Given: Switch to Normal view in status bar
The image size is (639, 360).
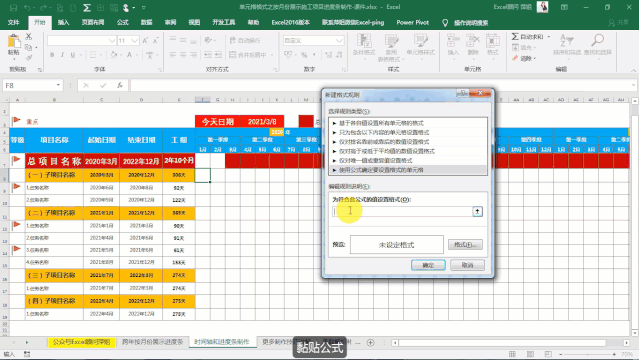Looking at the screenshot, I should [x=512, y=354].
